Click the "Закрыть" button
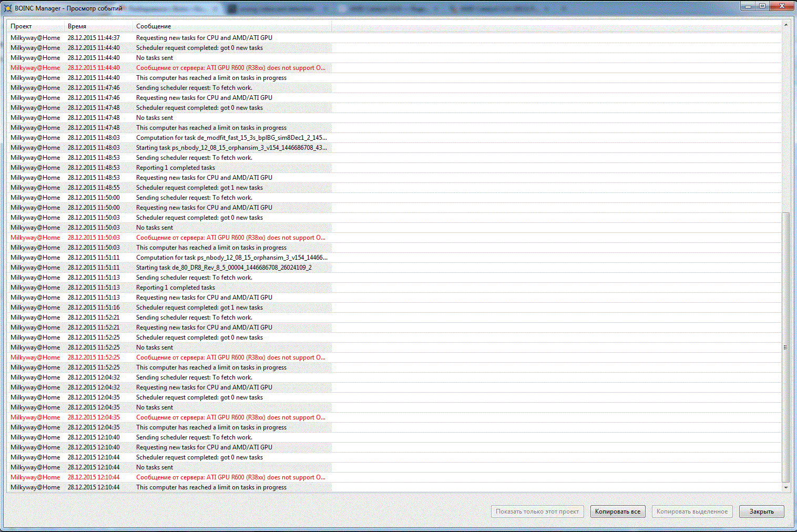 (x=762, y=511)
